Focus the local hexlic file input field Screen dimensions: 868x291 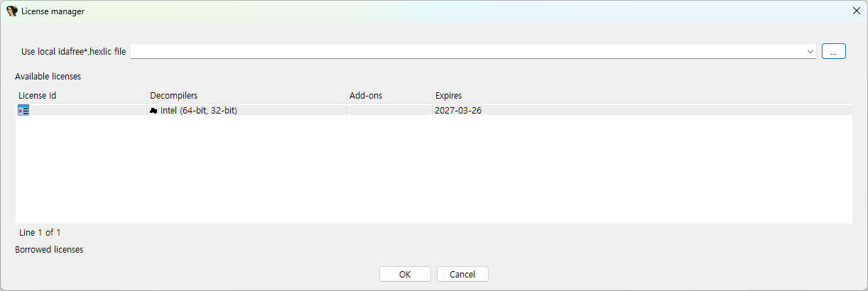pos(467,52)
